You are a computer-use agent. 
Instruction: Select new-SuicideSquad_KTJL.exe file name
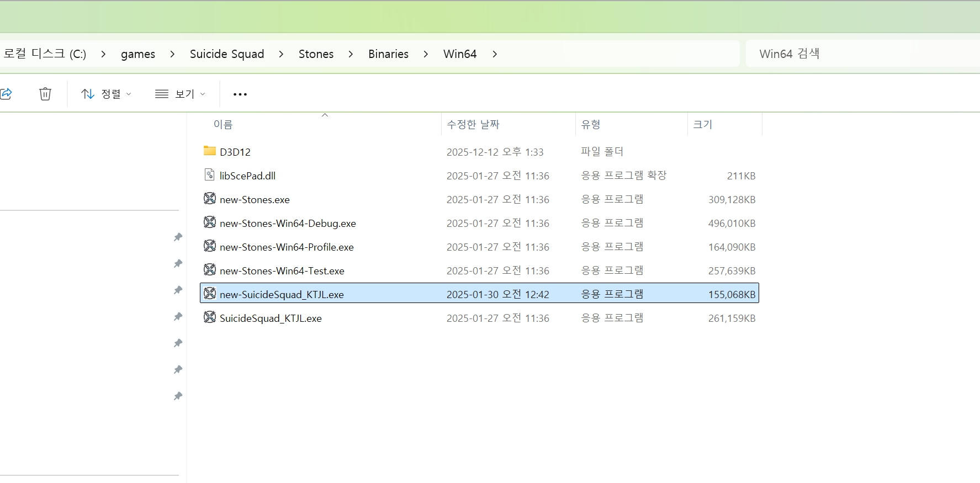(x=282, y=294)
